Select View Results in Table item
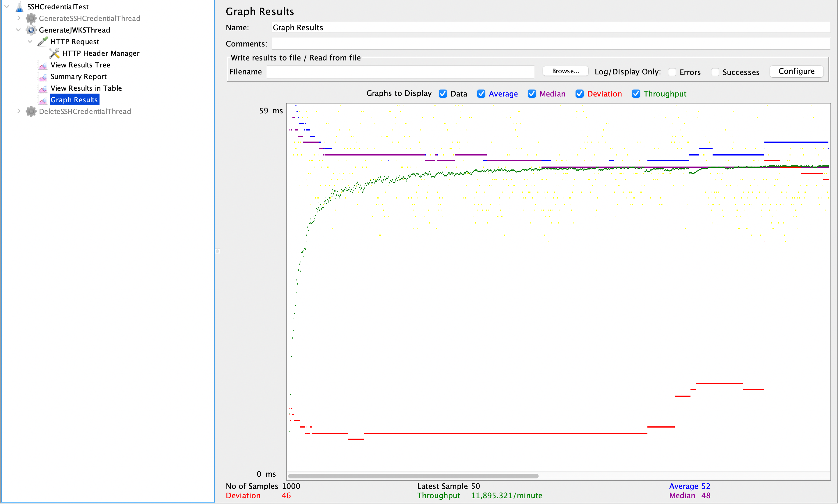The image size is (838, 504). (x=86, y=88)
